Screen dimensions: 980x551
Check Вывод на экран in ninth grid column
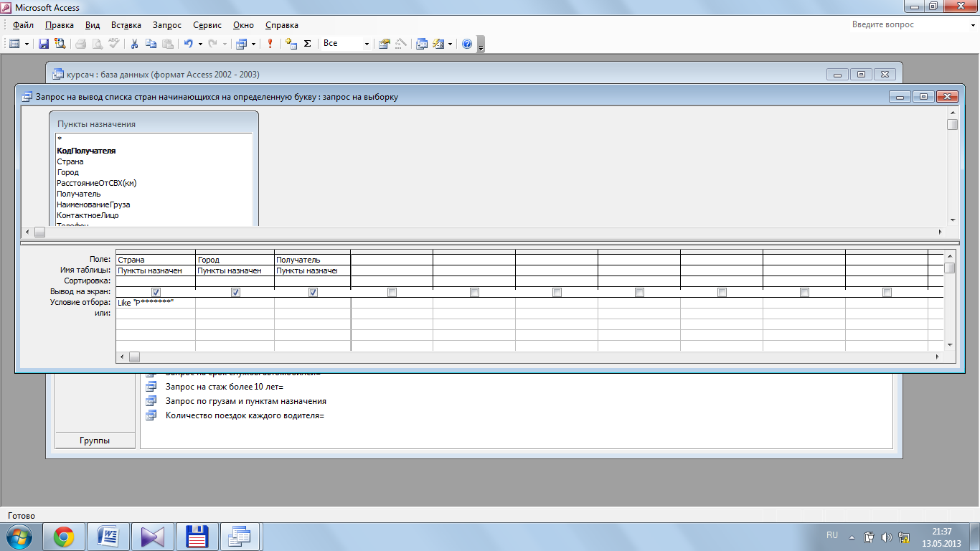coord(804,292)
